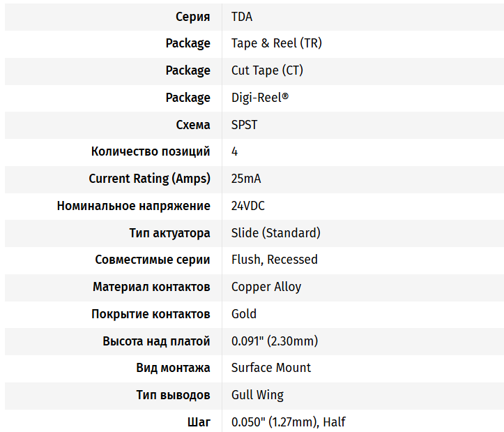The image size is (504, 432).
Task: Select the Copper Alloy value
Action: click(x=266, y=287)
